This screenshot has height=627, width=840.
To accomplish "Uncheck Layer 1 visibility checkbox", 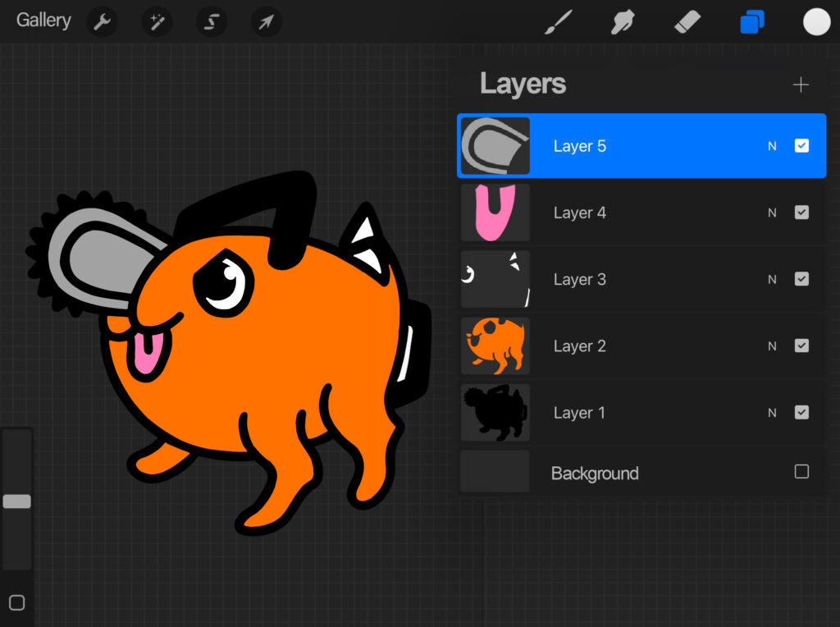I will tap(801, 412).
